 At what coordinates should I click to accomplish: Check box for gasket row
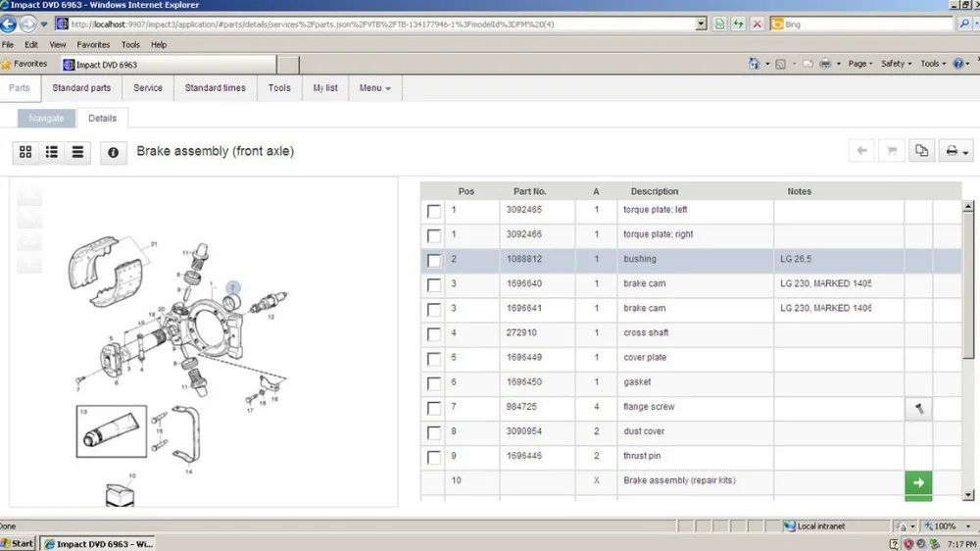[x=434, y=383]
